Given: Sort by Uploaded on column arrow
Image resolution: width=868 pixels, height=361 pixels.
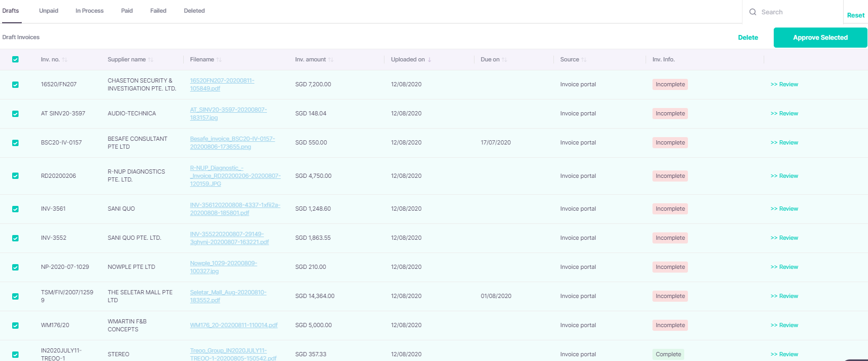Looking at the screenshot, I should (429, 60).
